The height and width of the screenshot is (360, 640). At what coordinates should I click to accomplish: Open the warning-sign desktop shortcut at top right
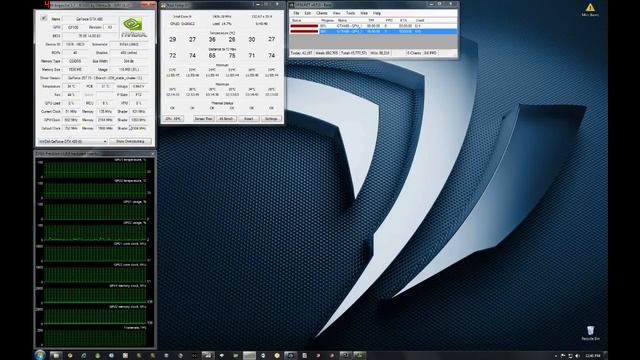[590, 10]
